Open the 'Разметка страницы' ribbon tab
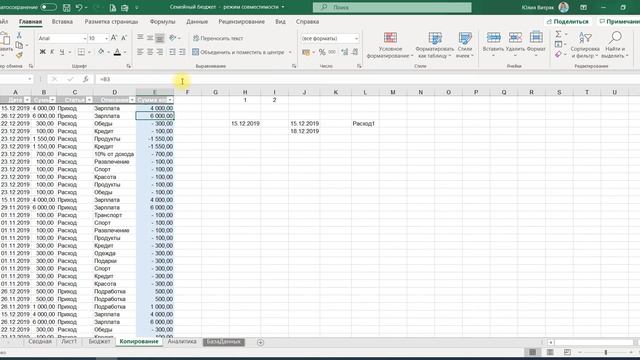Viewport: 640px width, 360px height. pyautogui.click(x=111, y=22)
